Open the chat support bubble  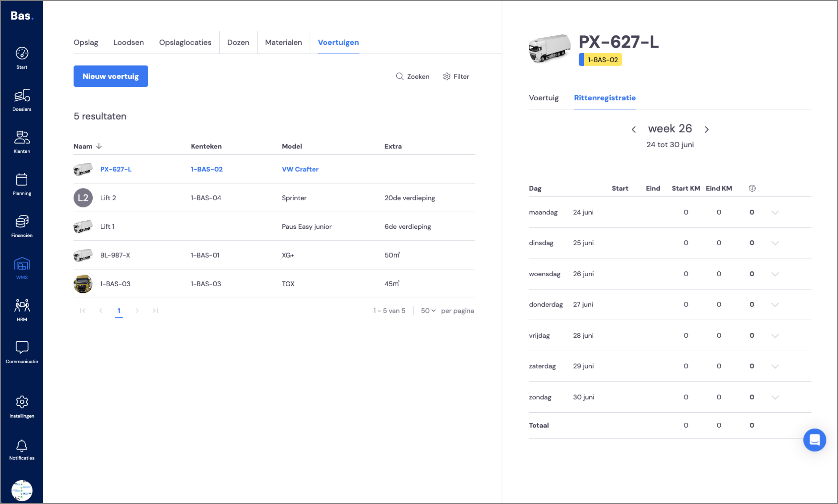coord(815,440)
